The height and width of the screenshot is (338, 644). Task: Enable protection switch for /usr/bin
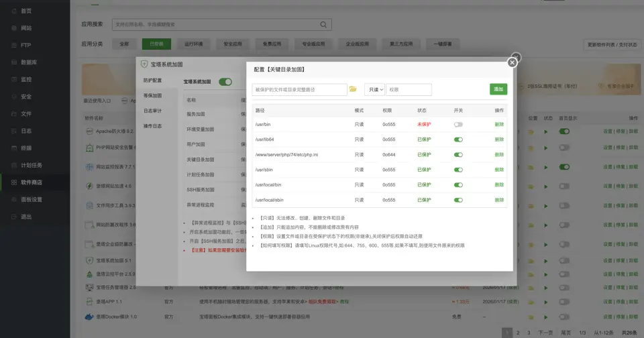[x=458, y=125]
